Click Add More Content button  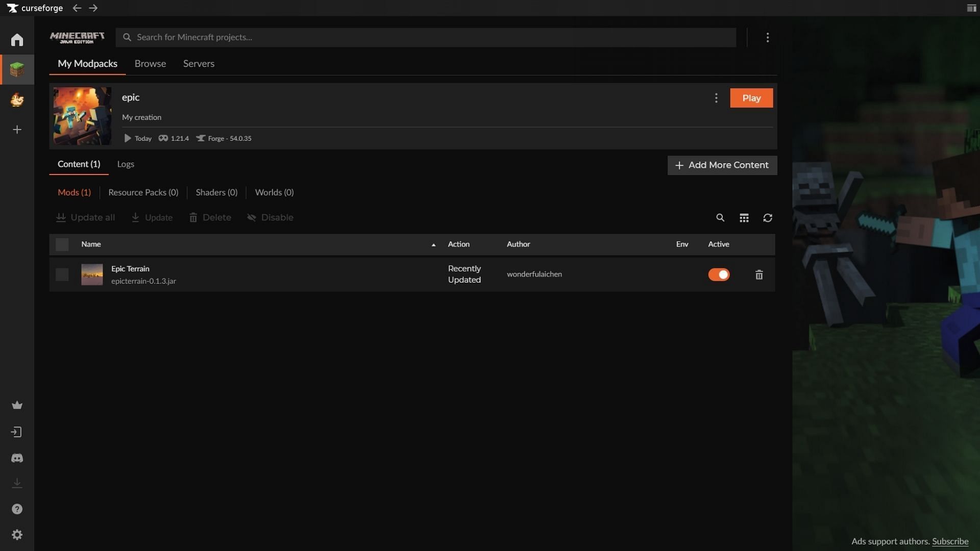pos(722,165)
